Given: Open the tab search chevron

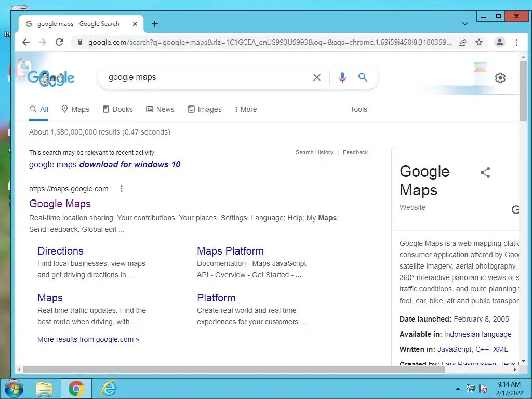Looking at the screenshot, I should coord(465,24).
